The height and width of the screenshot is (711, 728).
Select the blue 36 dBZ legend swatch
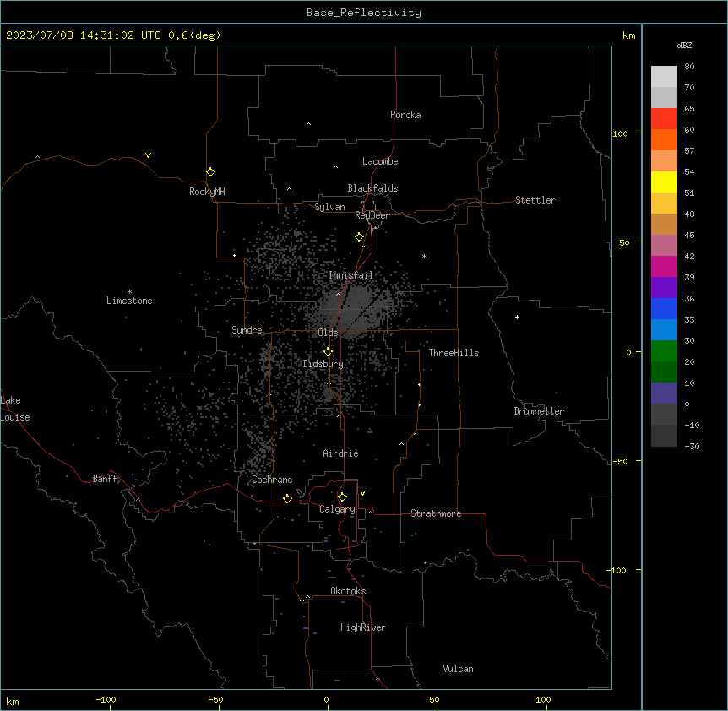[x=664, y=308]
